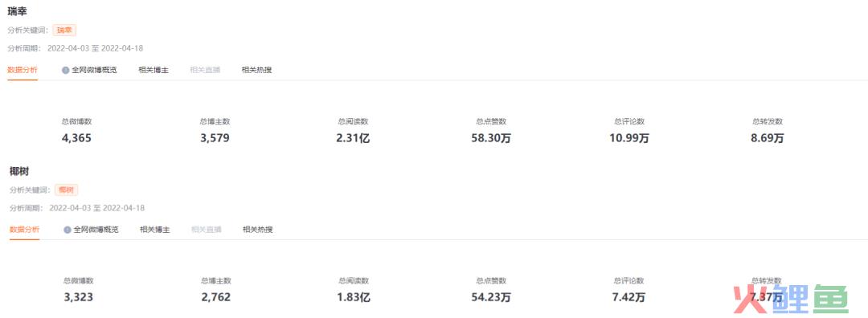This screenshot has height=318, width=868.
Task: Switch to 相关热搜 tab under 瑞幸
Action: [x=256, y=70]
